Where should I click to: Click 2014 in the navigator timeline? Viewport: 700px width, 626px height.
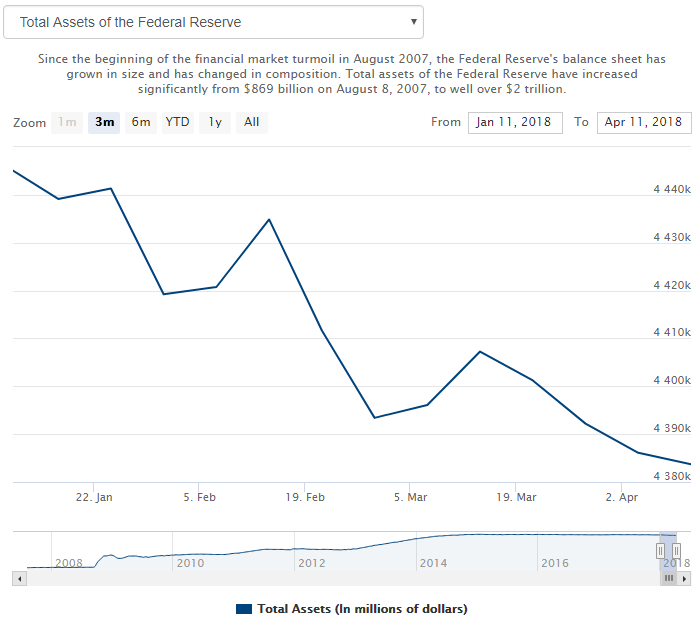coord(433,563)
